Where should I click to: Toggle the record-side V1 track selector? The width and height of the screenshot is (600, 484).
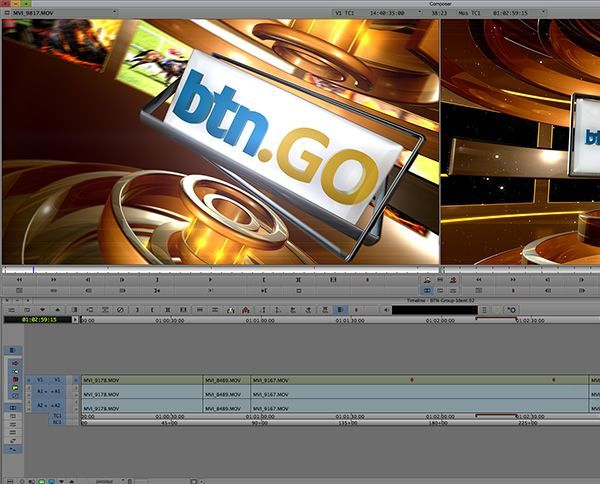coord(57,380)
